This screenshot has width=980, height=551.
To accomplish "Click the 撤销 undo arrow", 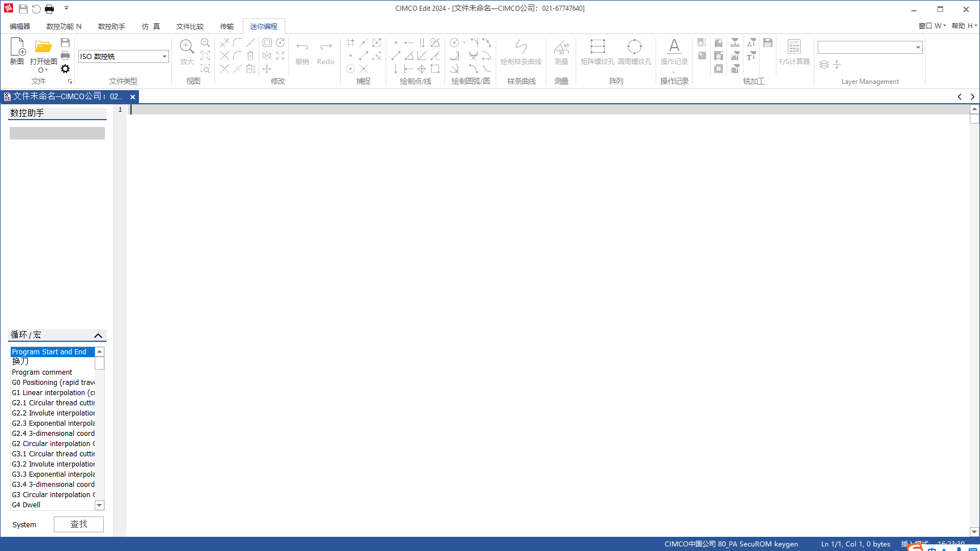I will point(302,51).
